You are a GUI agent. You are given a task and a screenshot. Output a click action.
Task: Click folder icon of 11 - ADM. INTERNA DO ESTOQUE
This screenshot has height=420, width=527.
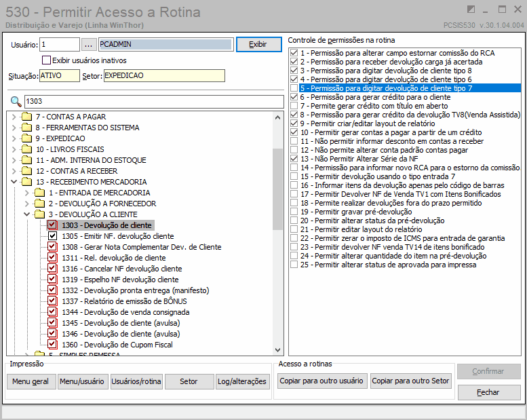pos(26,160)
